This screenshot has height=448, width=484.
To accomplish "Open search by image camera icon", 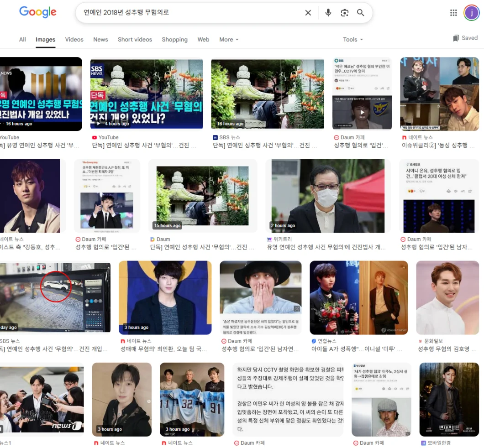I will coord(344,13).
